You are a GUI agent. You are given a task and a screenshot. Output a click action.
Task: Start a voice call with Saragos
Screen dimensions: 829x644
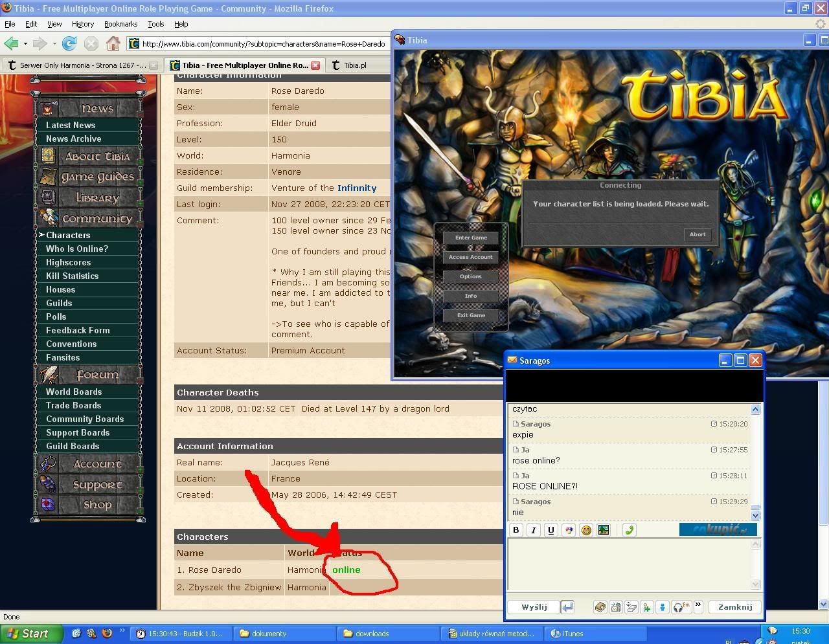pos(629,529)
